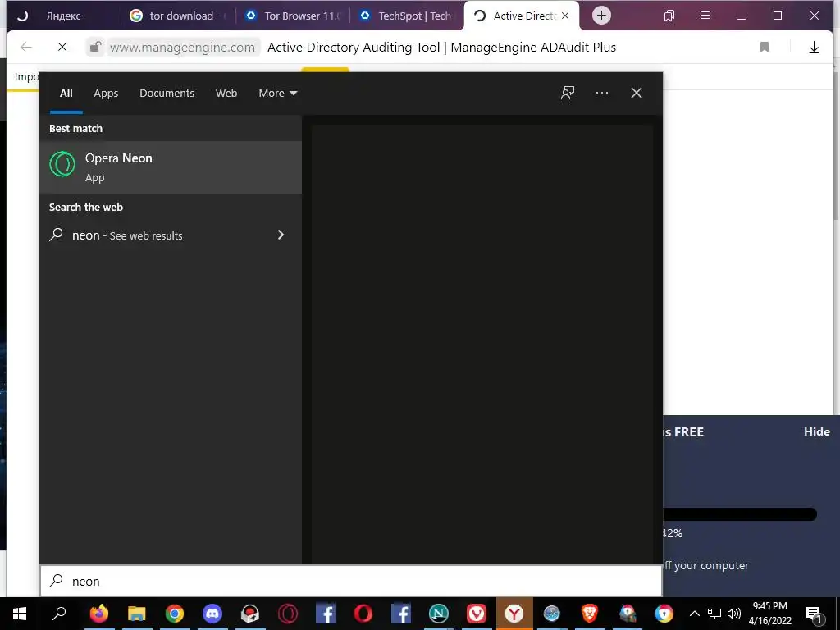Launch Firefox from the taskbar
The width and height of the screenshot is (840, 630).
click(98, 614)
